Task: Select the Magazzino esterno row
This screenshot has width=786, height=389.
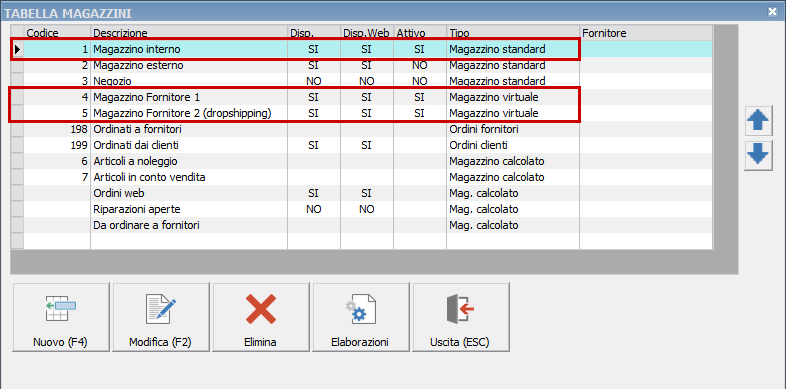Action: (361, 66)
